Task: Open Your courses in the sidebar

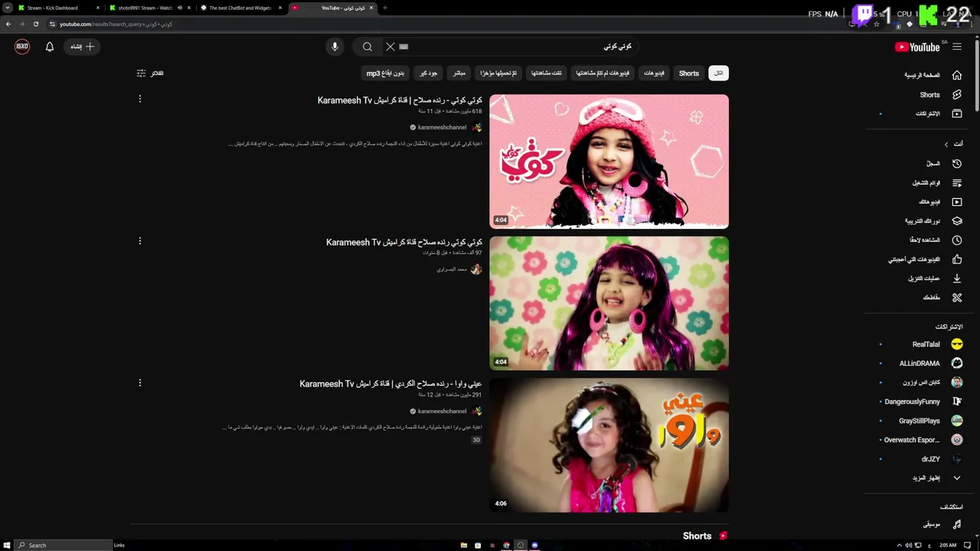Action: 933,221
